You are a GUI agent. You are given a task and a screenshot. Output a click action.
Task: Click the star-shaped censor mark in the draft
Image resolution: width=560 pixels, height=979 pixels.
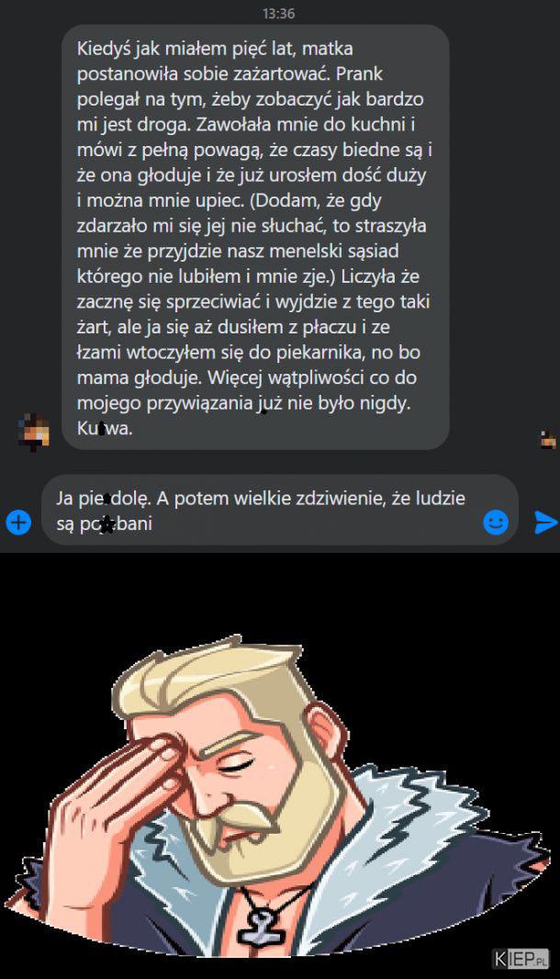(x=107, y=524)
